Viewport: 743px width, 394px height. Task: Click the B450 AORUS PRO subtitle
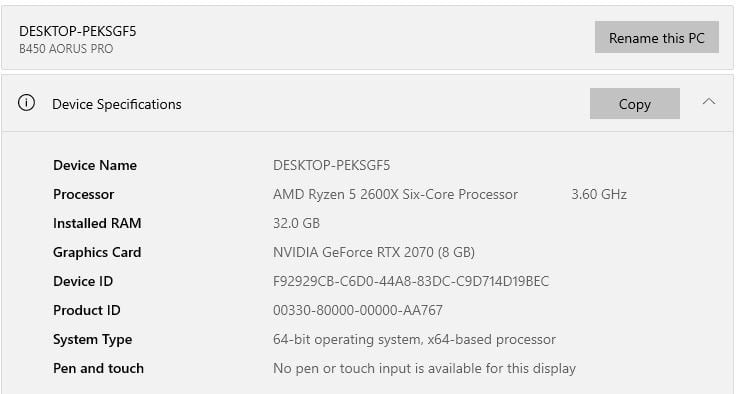66,49
